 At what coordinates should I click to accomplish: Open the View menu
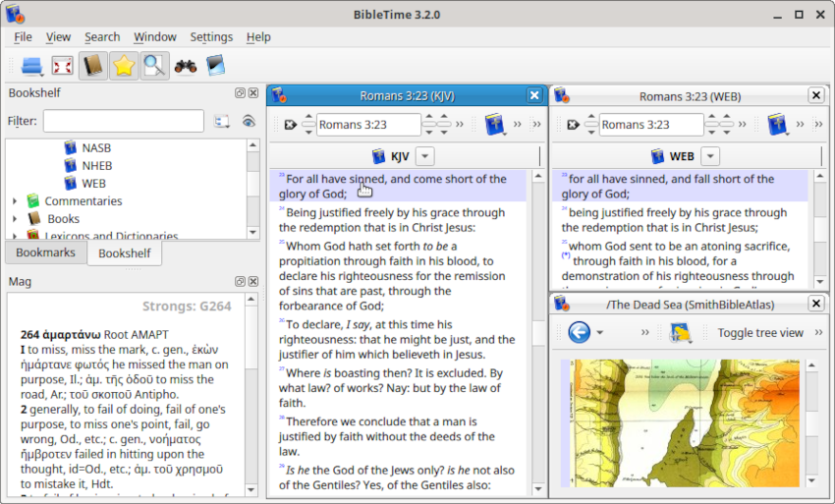coord(58,36)
